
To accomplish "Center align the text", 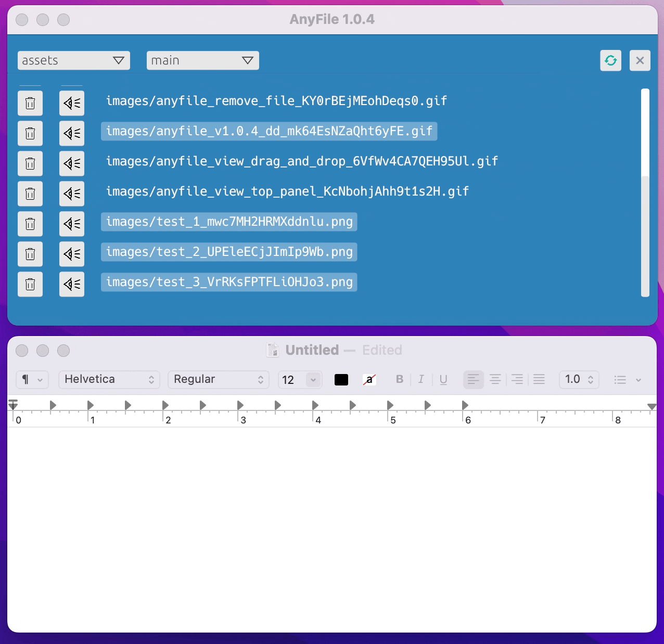I will tap(495, 380).
